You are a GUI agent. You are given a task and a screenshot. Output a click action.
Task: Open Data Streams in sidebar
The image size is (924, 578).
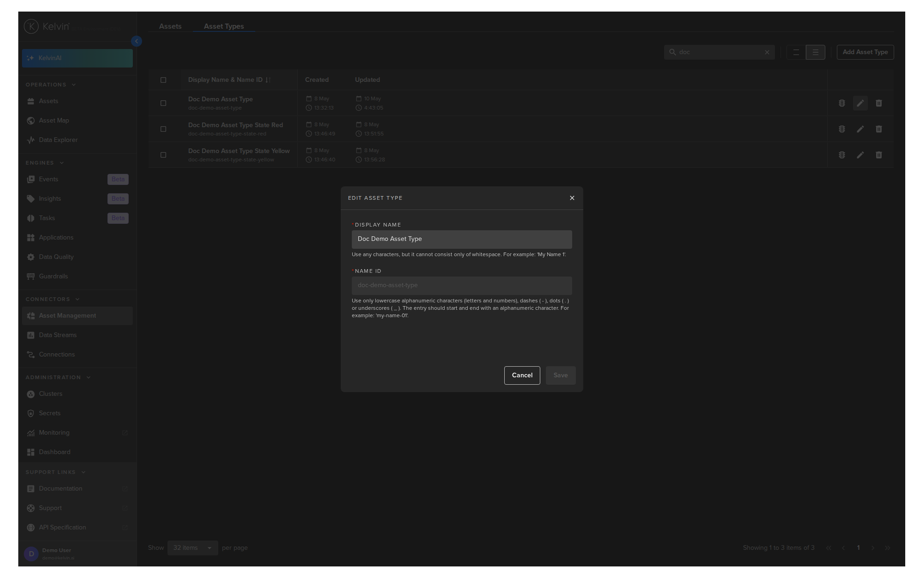click(77, 335)
